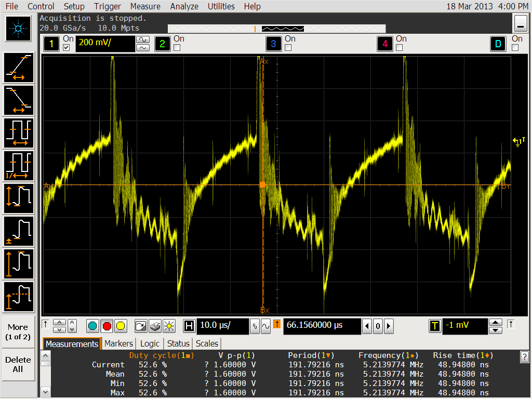The image size is (532, 399).
Task: Click the frequency measurement icon
Action: pyautogui.click(x=19, y=165)
